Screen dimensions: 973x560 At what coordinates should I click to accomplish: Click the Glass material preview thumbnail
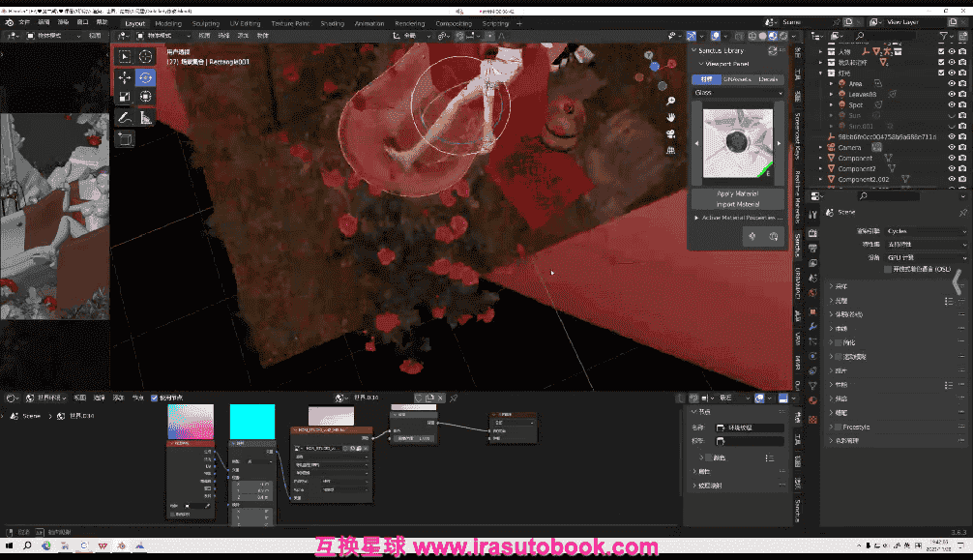coord(738,143)
